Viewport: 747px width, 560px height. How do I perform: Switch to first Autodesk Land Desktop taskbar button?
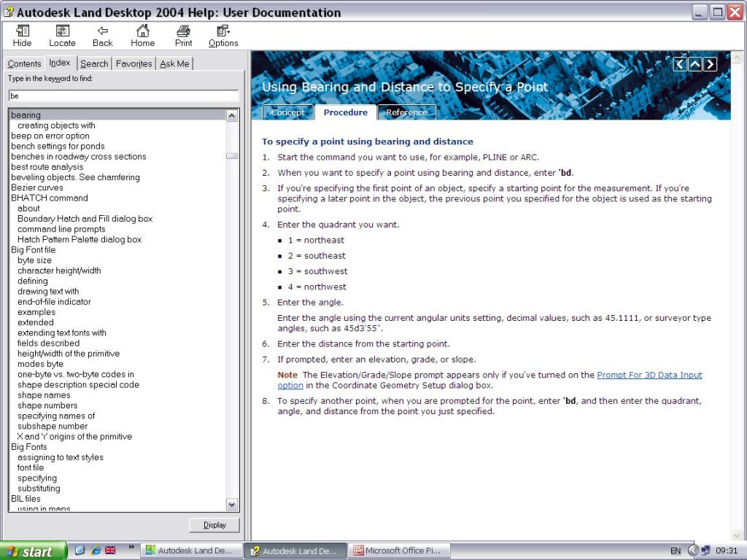click(191, 551)
